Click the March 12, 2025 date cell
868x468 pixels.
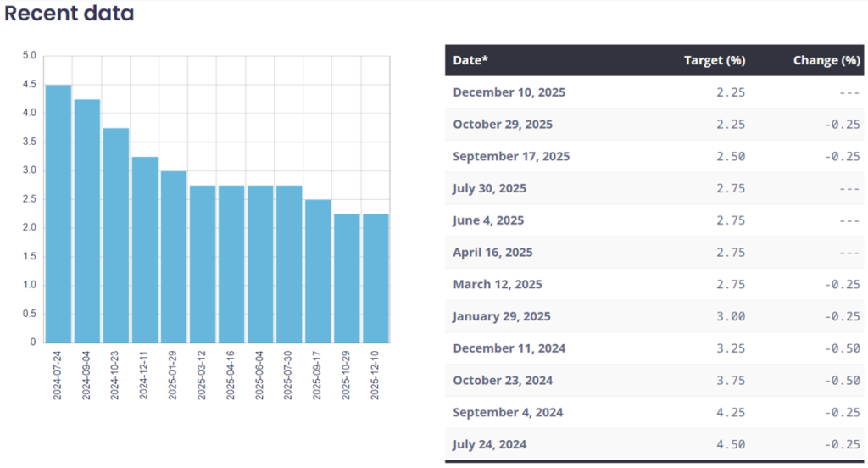(x=498, y=285)
